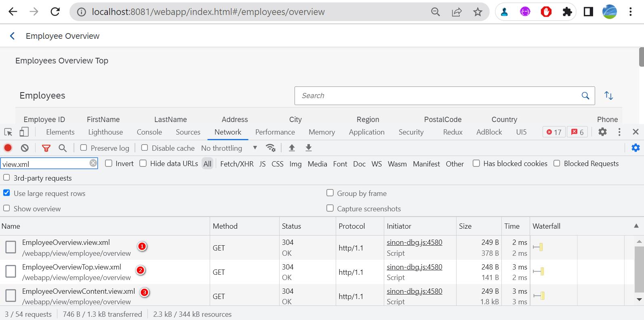Import HAR file upload icon
644x320 pixels.
coord(292,148)
